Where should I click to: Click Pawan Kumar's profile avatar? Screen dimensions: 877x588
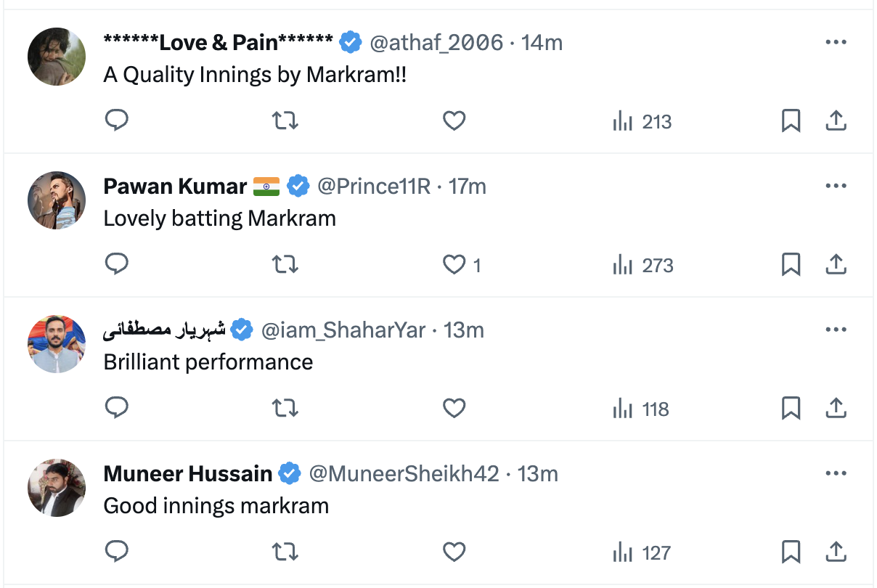(x=57, y=200)
